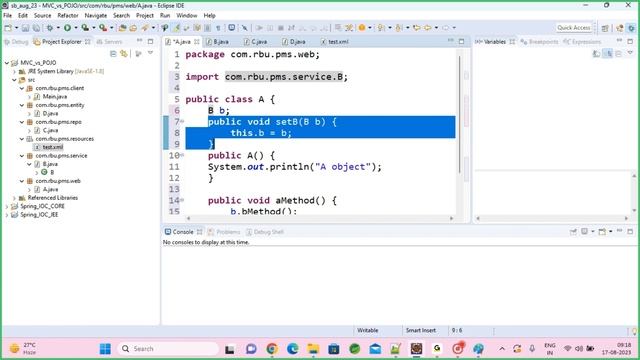
Task: Expand the Spring_IOC_CORE project
Action: pyautogui.click(x=7, y=206)
